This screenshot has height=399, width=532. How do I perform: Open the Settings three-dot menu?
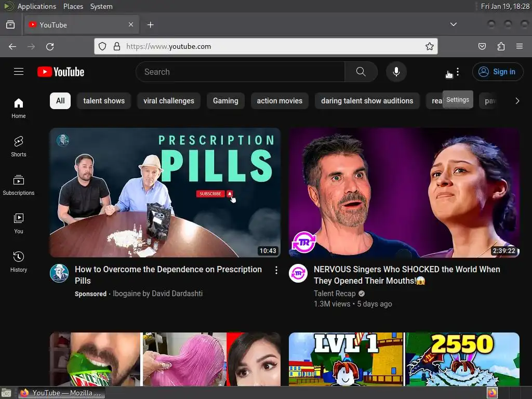pos(457,72)
